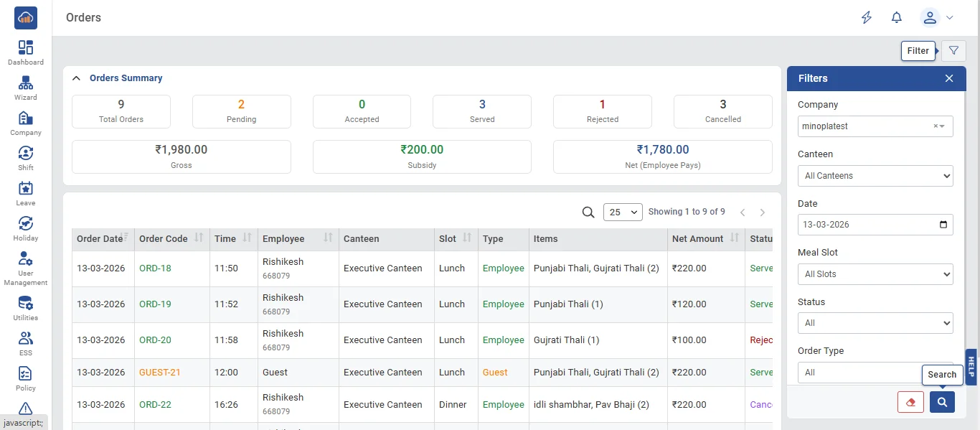Go to previous page arrow
The width and height of the screenshot is (980, 430).
[743, 212]
